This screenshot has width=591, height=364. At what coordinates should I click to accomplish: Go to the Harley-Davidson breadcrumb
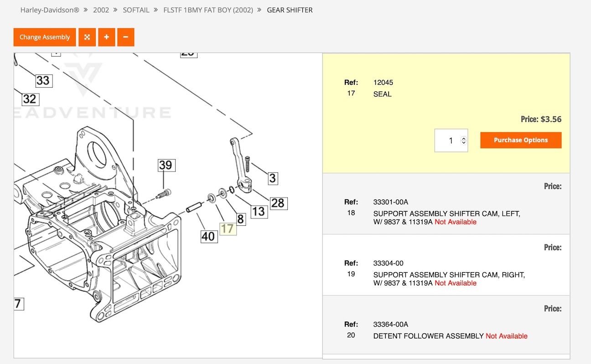click(50, 10)
